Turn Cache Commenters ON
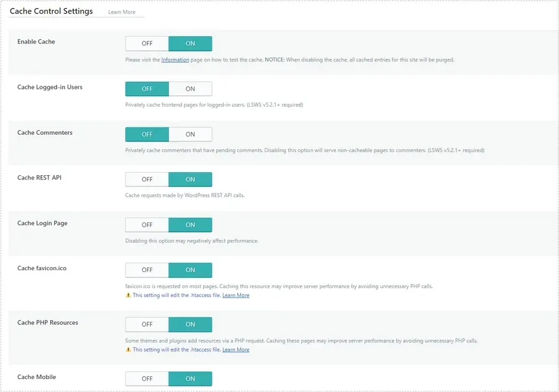The width and height of the screenshot is (559, 392). (x=191, y=134)
